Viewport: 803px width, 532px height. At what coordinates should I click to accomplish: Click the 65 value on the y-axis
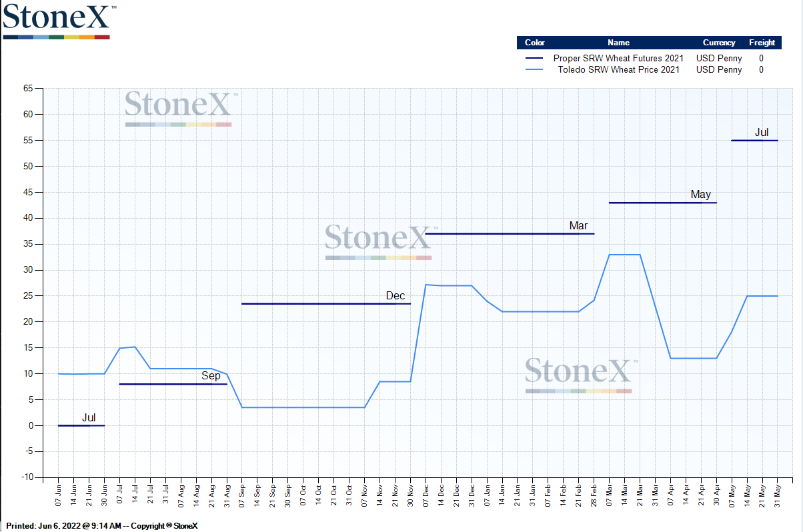coord(28,88)
